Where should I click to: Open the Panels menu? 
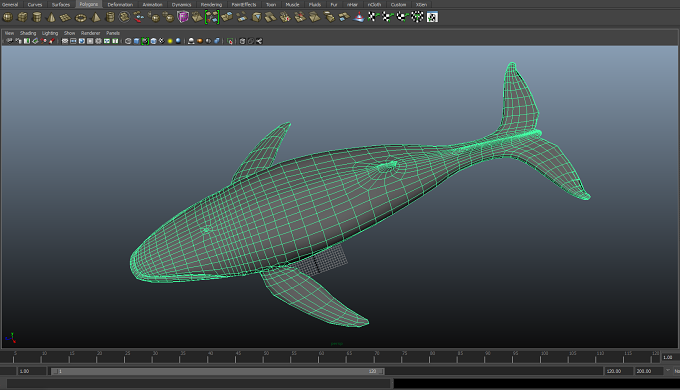click(113, 33)
